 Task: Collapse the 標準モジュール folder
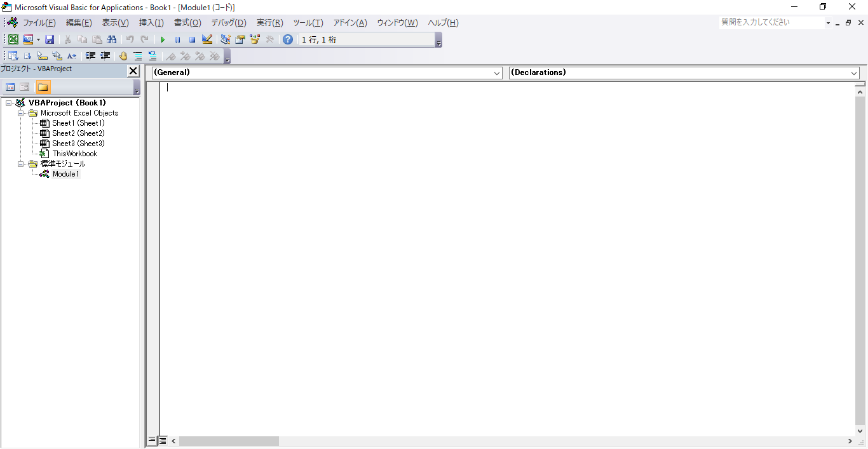(21, 164)
